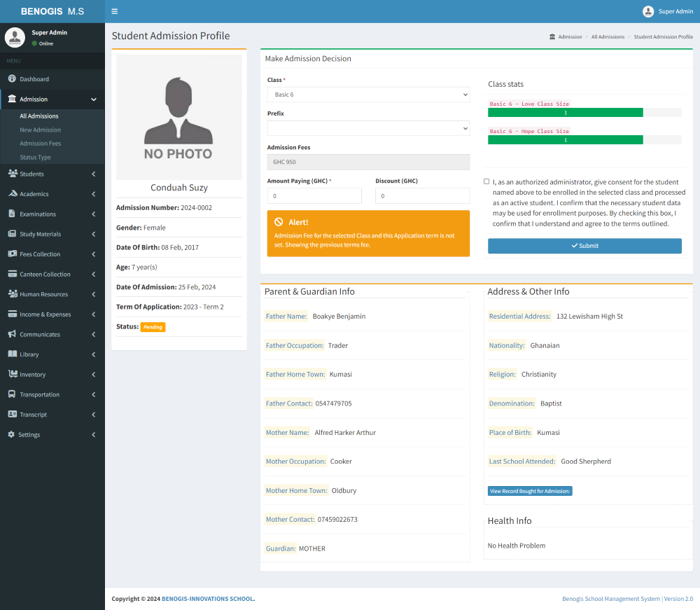Click the Dashboard icon in sidebar
Viewport: 700px width, 610px height.
pos(12,79)
